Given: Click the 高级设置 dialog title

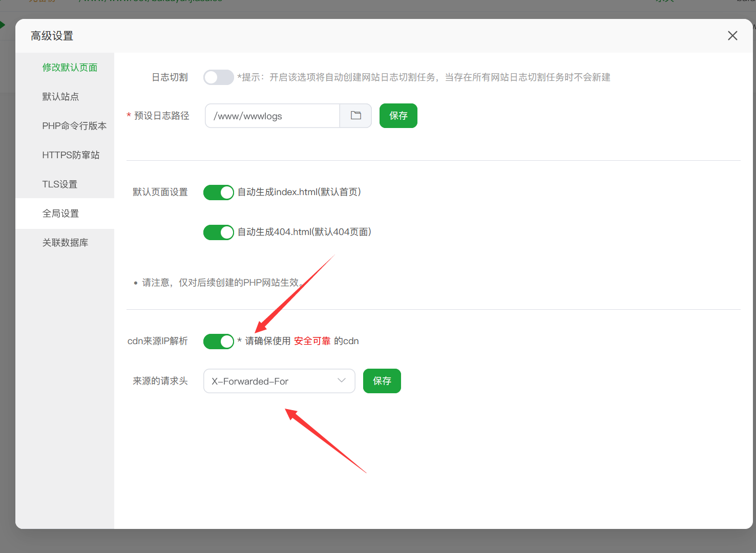Looking at the screenshot, I should point(52,36).
